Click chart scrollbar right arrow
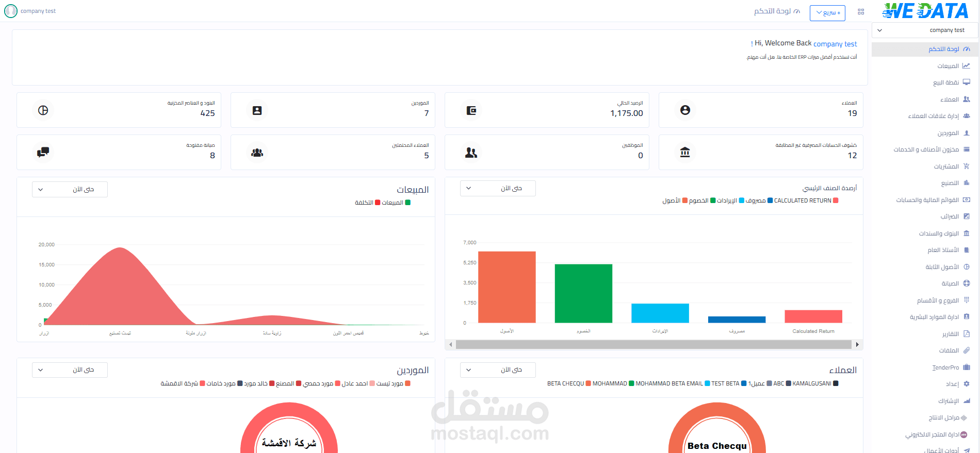The image size is (980, 453). tap(857, 344)
